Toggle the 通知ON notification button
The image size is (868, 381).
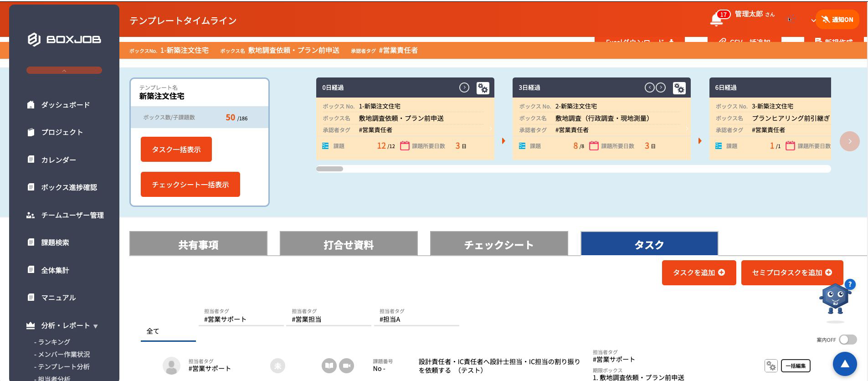[x=837, y=20]
